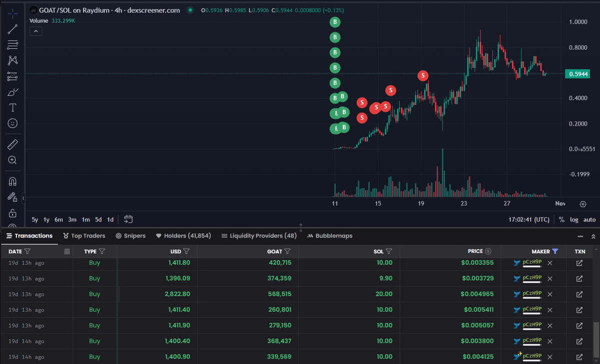Image resolution: width=600 pixels, height=364 pixels.
Task: Toggle lock all drawing tools
Action: click(x=12, y=213)
